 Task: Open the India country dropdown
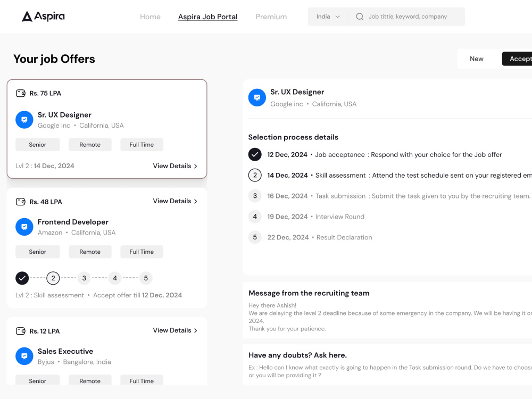coord(328,16)
